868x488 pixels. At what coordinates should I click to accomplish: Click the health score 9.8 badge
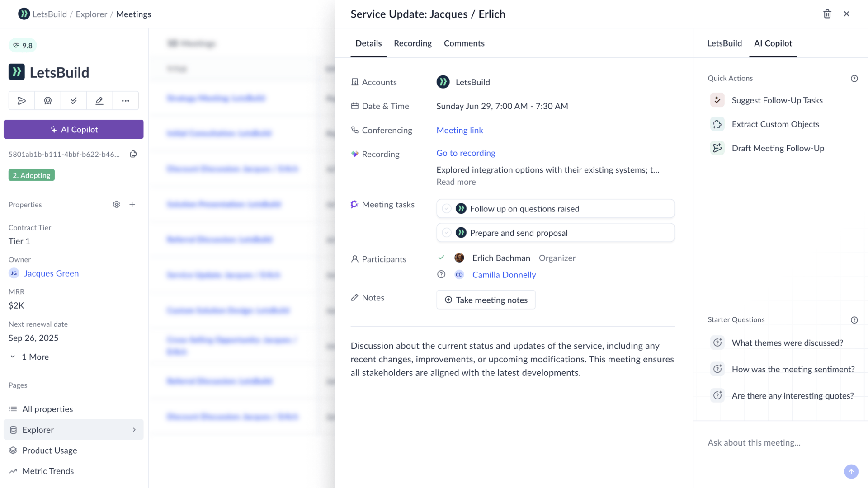(23, 45)
